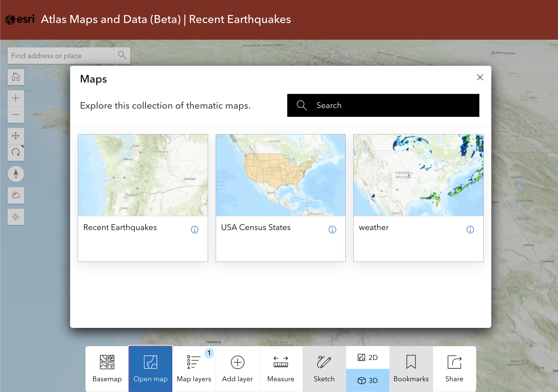
Task: Show info for USA Census States map
Action: click(x=332, y=229)
